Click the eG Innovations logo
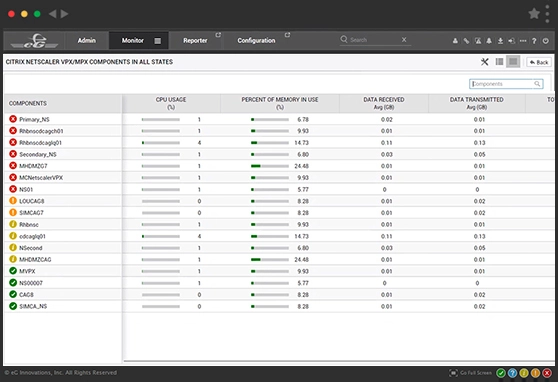 click(x=34, y=41)
